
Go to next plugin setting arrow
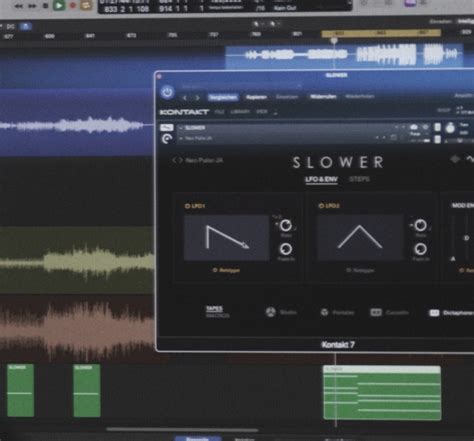point(197,98)
